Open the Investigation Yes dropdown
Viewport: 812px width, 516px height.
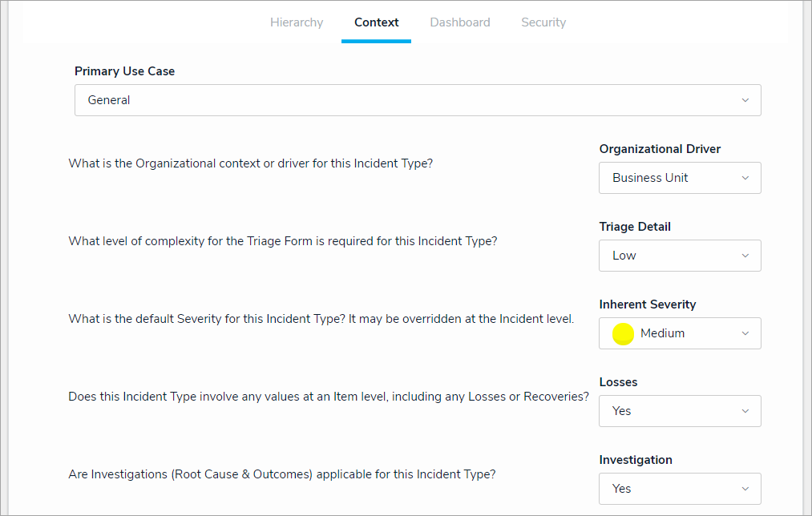pyautogui.click(x=679, y=489)
